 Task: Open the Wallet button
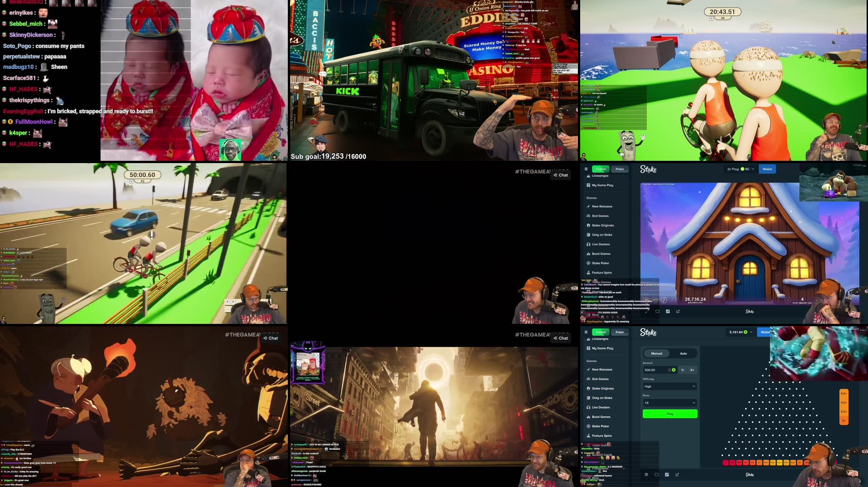(767, 169)
